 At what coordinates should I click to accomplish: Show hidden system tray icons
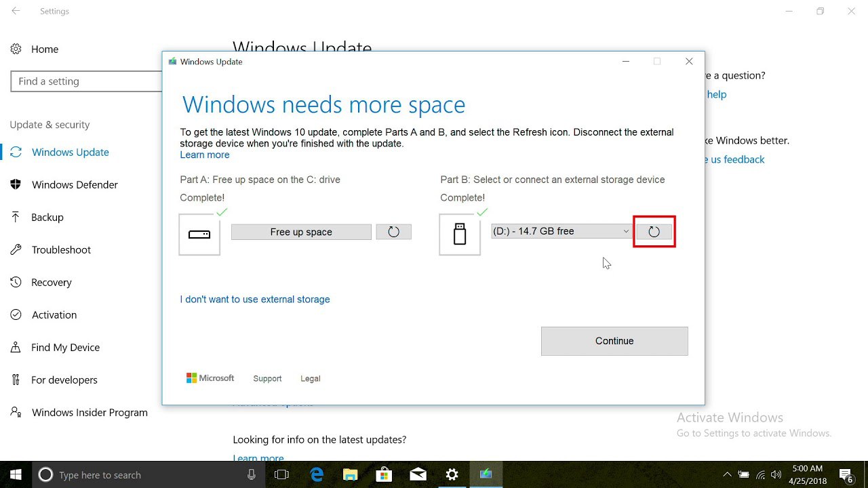(x=728, y=474)
